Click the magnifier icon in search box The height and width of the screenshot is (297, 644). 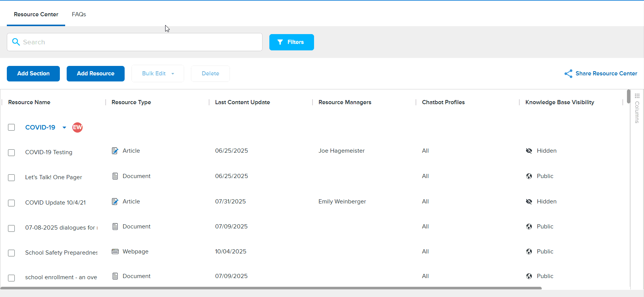pyautogui.click(x=16, y=42)
